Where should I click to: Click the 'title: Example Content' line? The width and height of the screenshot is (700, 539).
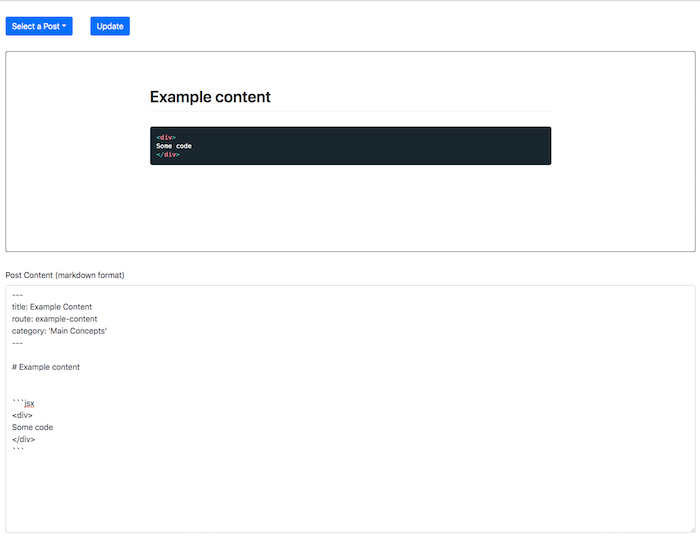pos(52,307)
